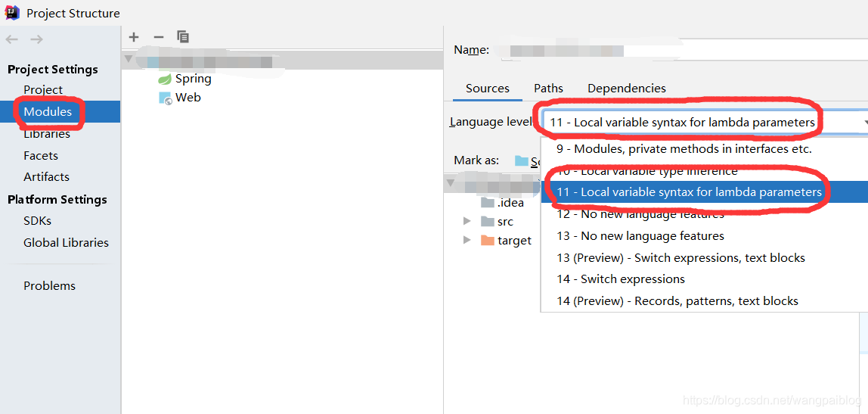Click the orange target folder icon
The image size is (868, 414).
[487, 241]
